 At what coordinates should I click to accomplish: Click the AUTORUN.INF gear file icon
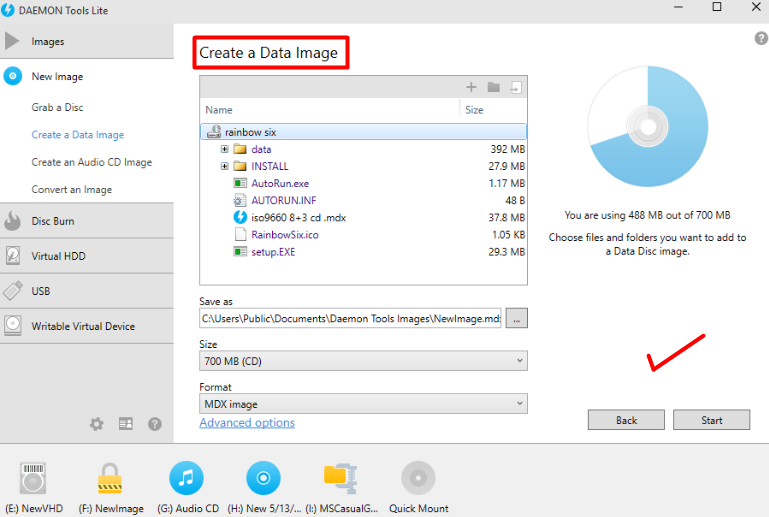[x=240, y=200]
